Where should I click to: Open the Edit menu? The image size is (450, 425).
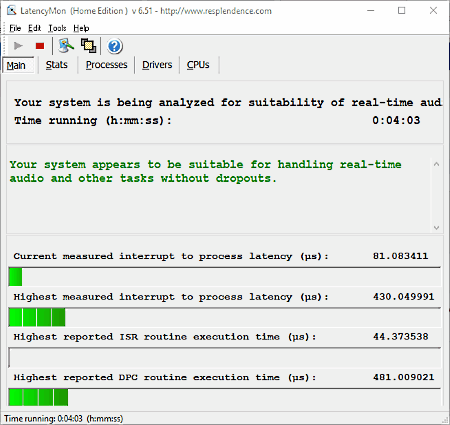[x=34, y=28]
